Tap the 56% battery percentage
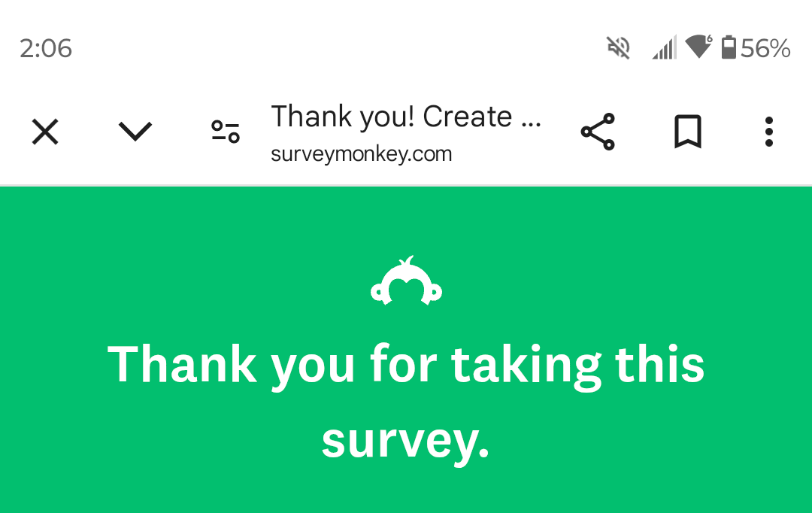This screenshot has width=812, height=513. [765, 49]
